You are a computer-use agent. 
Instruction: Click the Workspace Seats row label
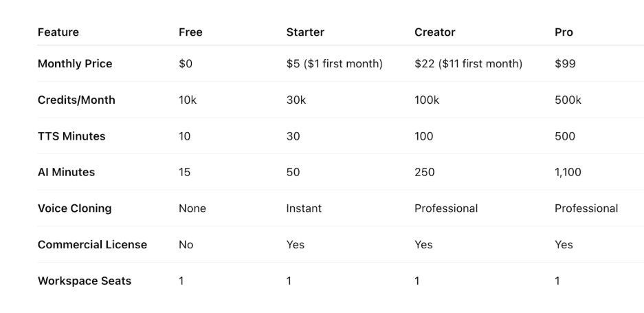click(85, 281)
